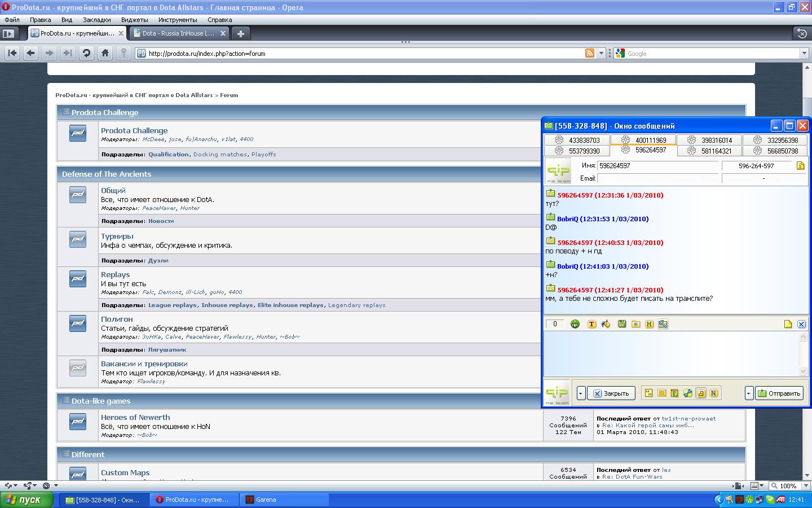Open dropdown arrow next to Отправить
This screenshot has height=508, width=812.
pos(749,393)
